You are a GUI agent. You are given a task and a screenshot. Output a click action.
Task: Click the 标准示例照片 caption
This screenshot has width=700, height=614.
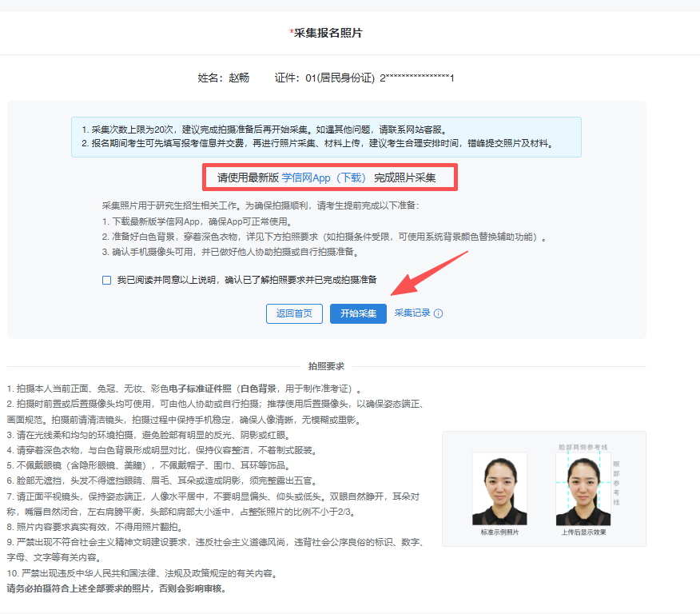click(499, 532)
